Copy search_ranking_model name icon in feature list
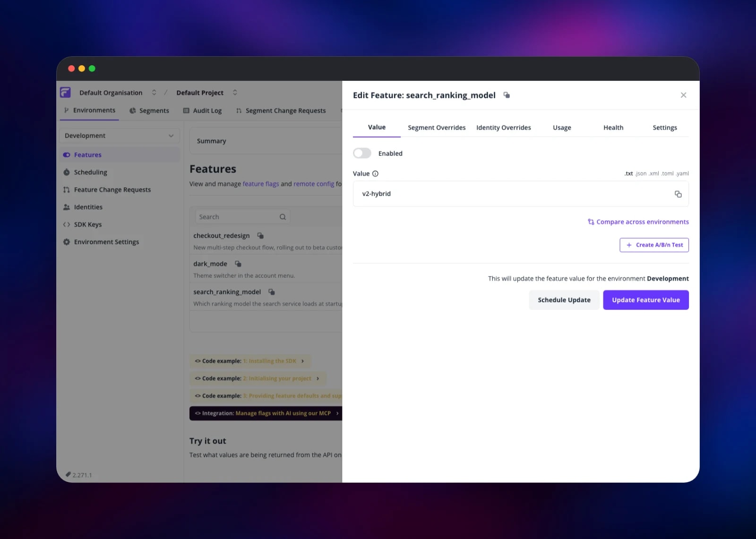Viewport: 756px width, 539px height. coord(271,292)
